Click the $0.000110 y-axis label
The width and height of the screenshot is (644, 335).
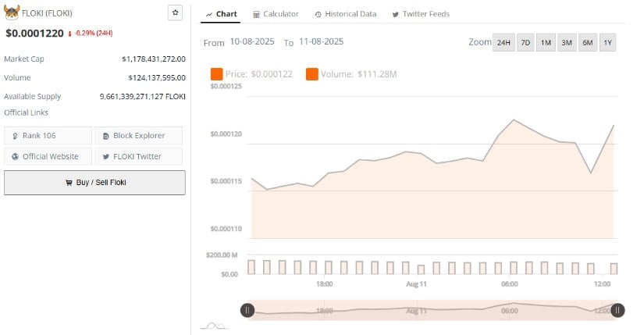[226, 229]
